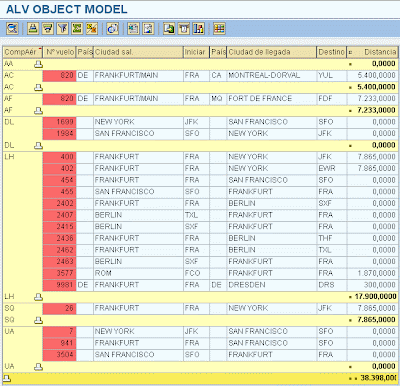Screen dimensions: 400x386
Task: Open the graphic chart toolbar icon
Action: 198,28
